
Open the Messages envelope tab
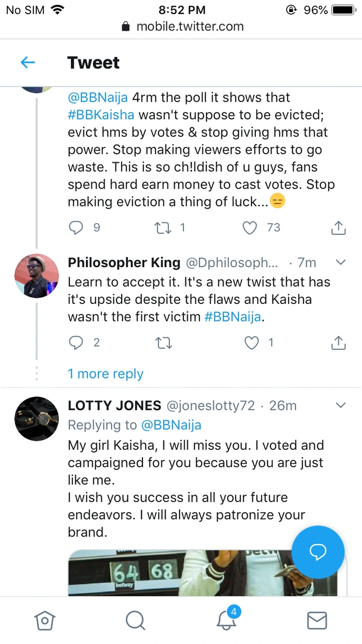[x=317, y=621]
